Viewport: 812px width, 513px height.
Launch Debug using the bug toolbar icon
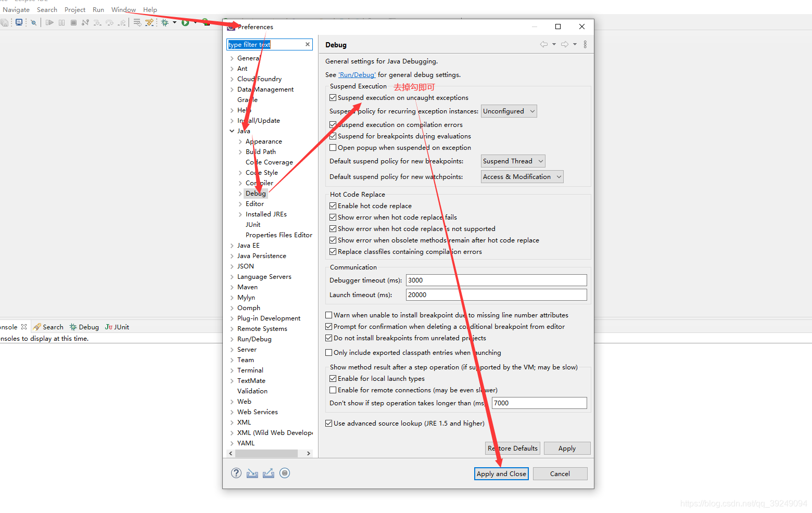click(x=165, y=22)
